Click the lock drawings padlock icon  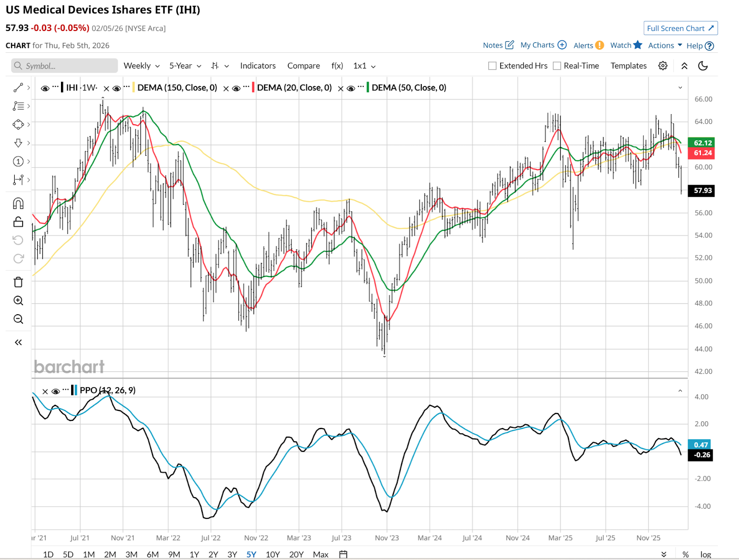18,222
